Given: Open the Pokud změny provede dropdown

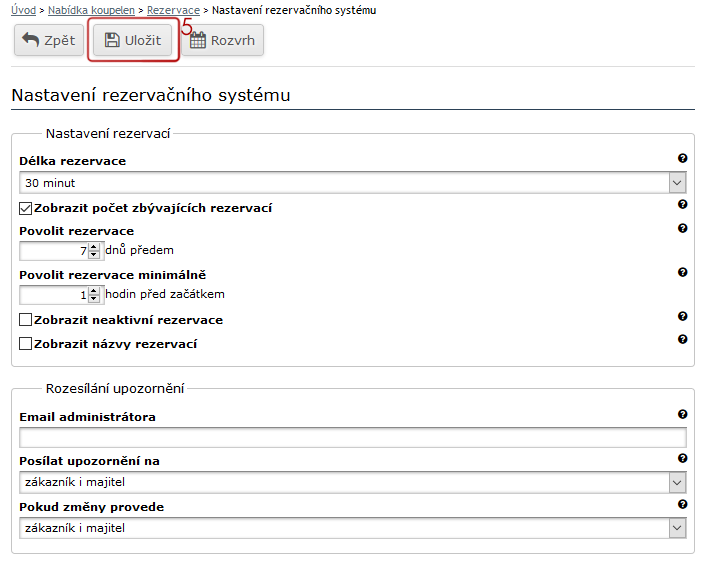Looking at the screenshot, I should tap(352, 528).
